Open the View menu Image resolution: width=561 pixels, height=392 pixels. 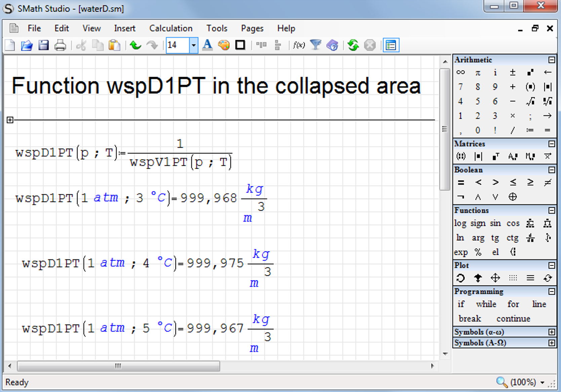coord(91,28)
